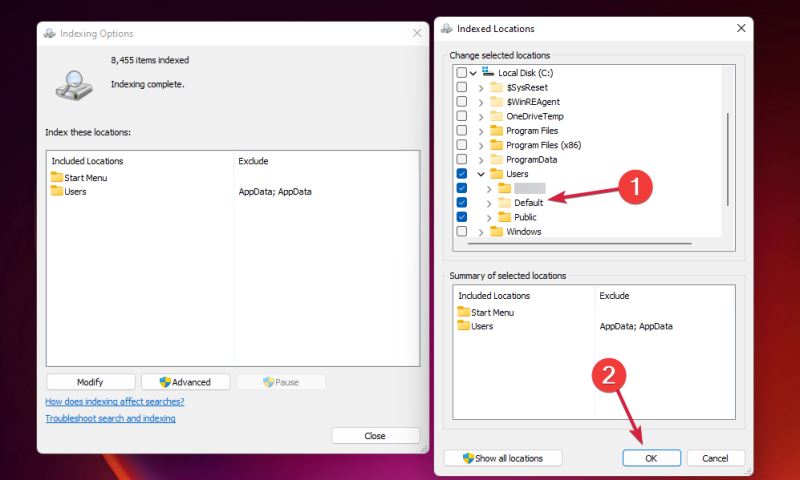Expand the ProgramData folder node
This screenshot has height=480, width=800.
coord(481,160)
